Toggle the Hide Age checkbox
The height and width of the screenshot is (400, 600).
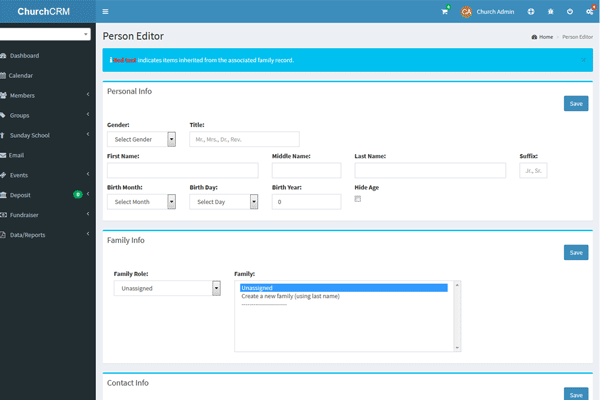358,199
